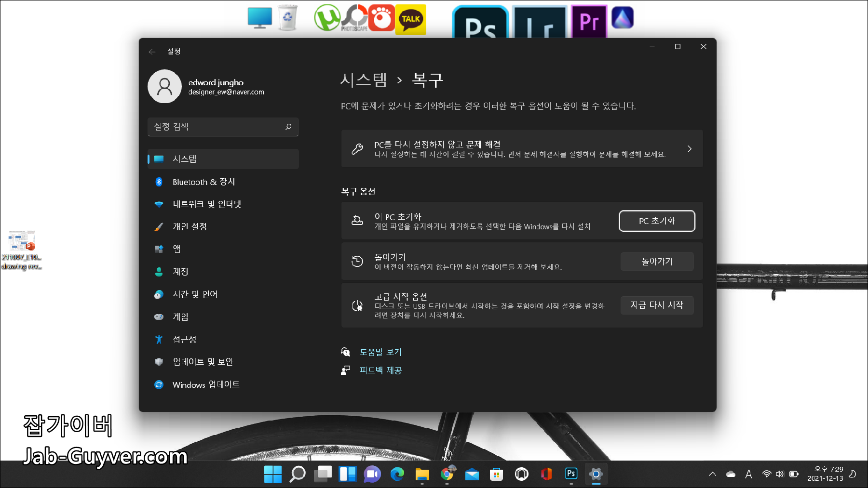Image resolution: width=868 pixels, height=488 pixels.
Task: Select 게임 in the sidebar
Action: (223, 317)
